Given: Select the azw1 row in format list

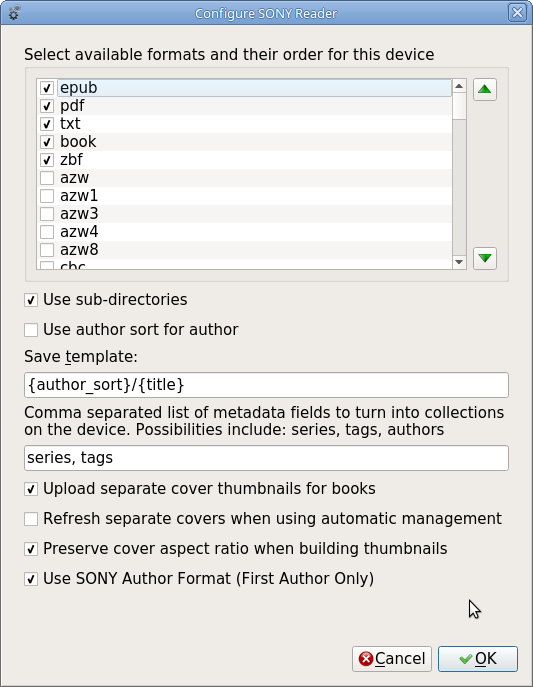Looking at the screenshot, I should pyautogui.click(x=244, y=196).
